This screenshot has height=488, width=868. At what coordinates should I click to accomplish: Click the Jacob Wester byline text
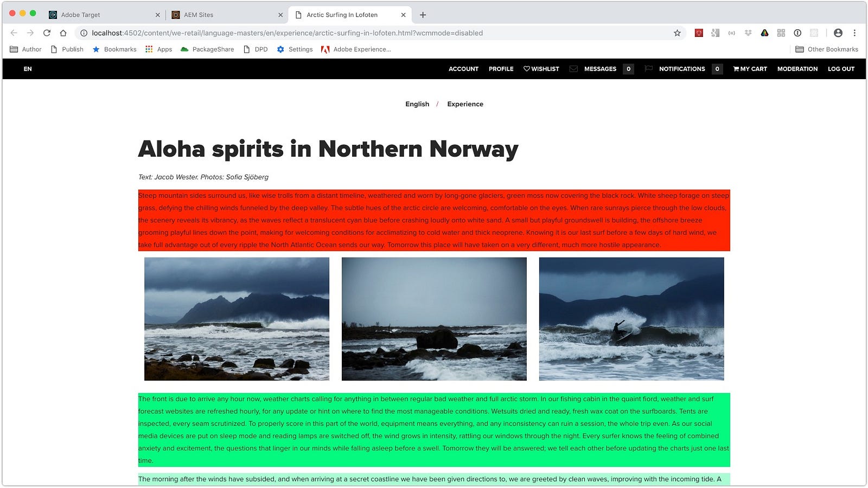pyautogui.click(x=203, y=177)
